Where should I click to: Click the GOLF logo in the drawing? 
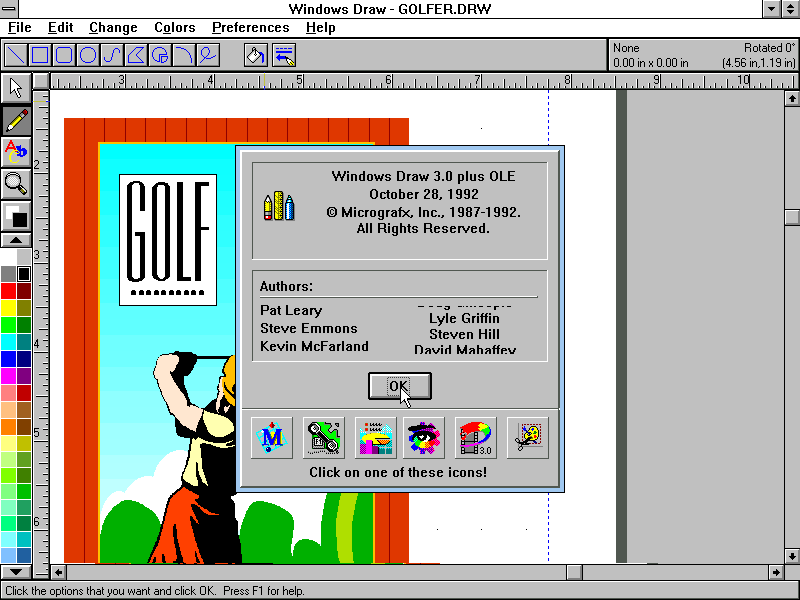(x=168, y=240)
